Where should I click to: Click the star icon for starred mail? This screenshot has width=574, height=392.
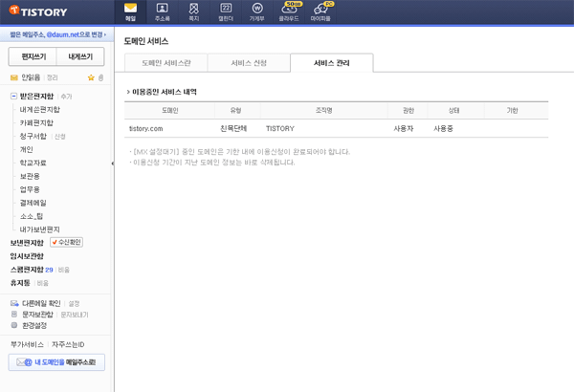point(91,77)
